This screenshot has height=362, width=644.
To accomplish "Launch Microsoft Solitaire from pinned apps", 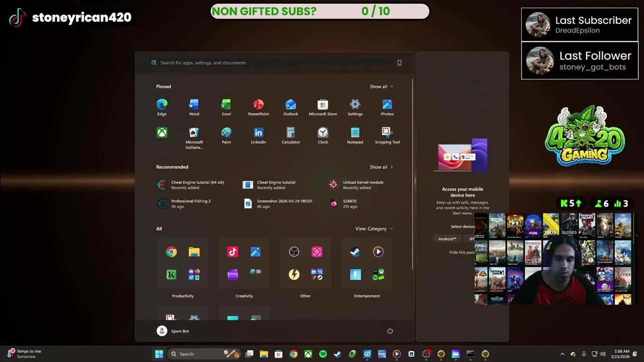I will click(x=194, y=138).
